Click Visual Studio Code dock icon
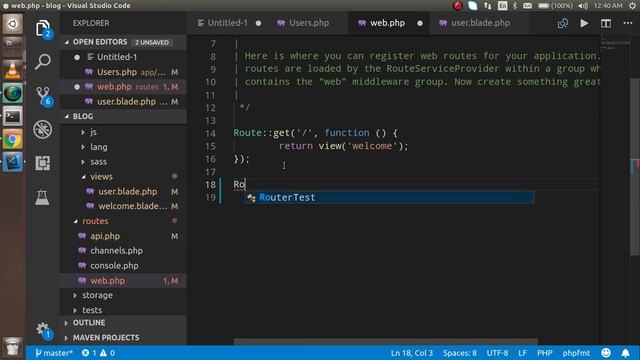 [13, 162]
